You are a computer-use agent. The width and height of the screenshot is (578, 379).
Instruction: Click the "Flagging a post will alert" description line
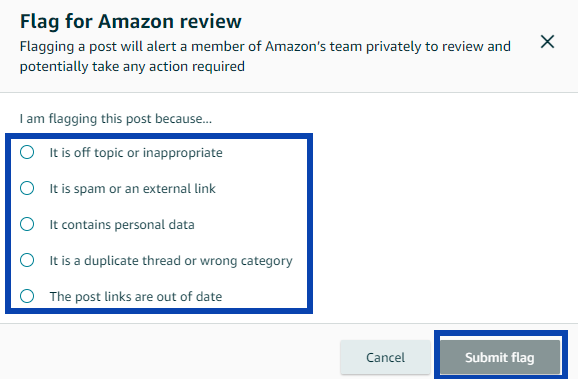pyautogui.click(x=265, y=46)
